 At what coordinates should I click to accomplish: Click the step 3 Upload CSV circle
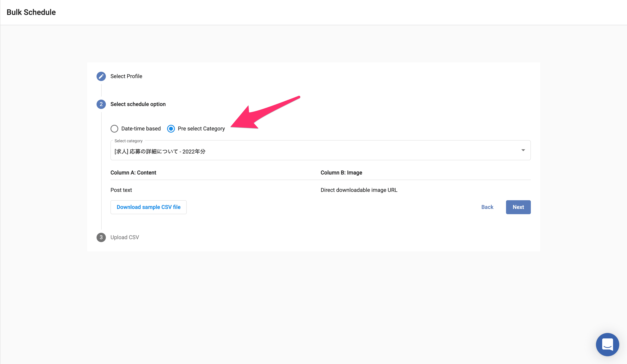101,237
